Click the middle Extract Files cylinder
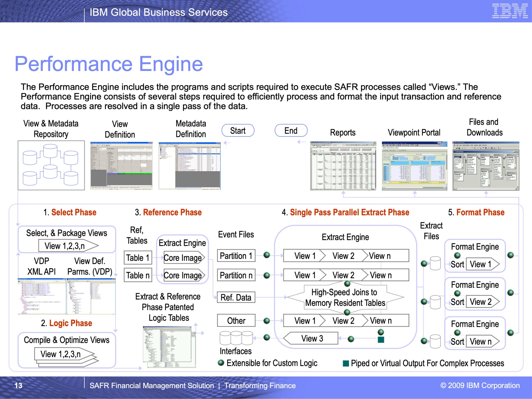The width and height of the screenshot is (532, 399). coord(435,302)
